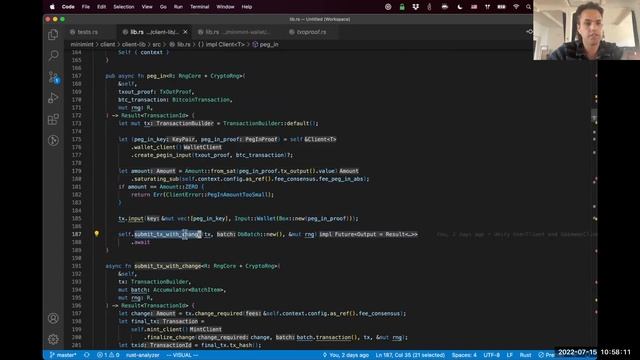
Task: Open the Manage gear icon
Action: click(53, 339)
